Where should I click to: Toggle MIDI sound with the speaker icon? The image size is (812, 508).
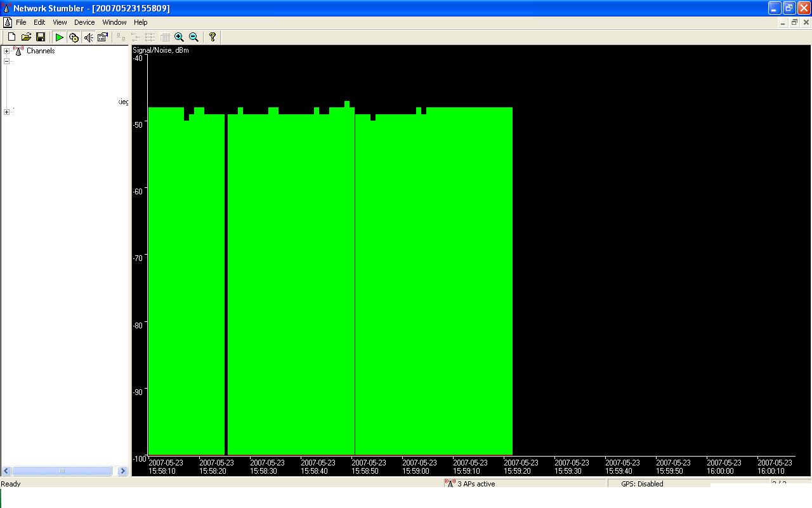click(89, 37)
